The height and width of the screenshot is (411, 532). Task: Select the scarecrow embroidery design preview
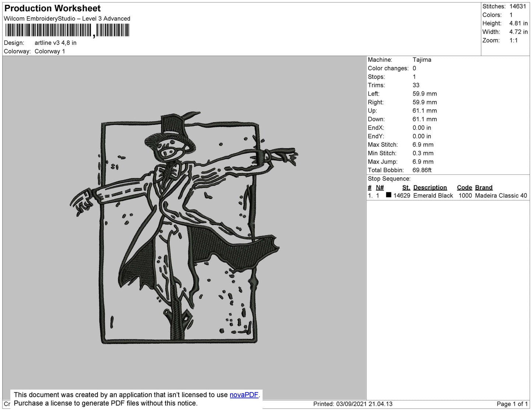[x=184, y=227]
